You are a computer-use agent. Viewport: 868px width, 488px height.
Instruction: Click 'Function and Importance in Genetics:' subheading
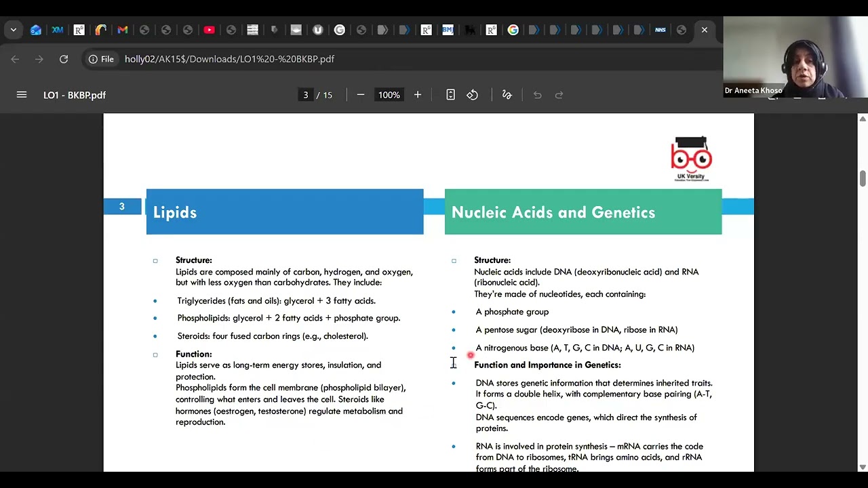[x=547, y=365]
